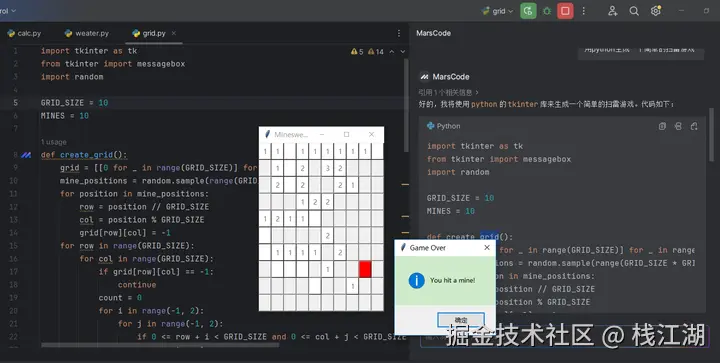Screen dimensions: 720x363
Task: Switch to the calc.py tab
Action: [x=24, y=33]
